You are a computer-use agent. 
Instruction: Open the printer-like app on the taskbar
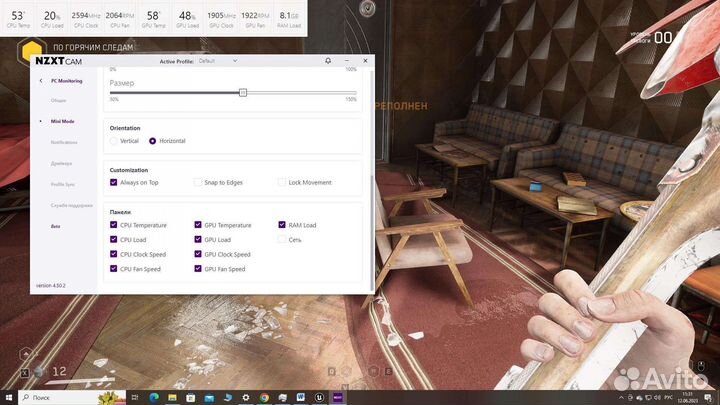click(x=282, y=397)
